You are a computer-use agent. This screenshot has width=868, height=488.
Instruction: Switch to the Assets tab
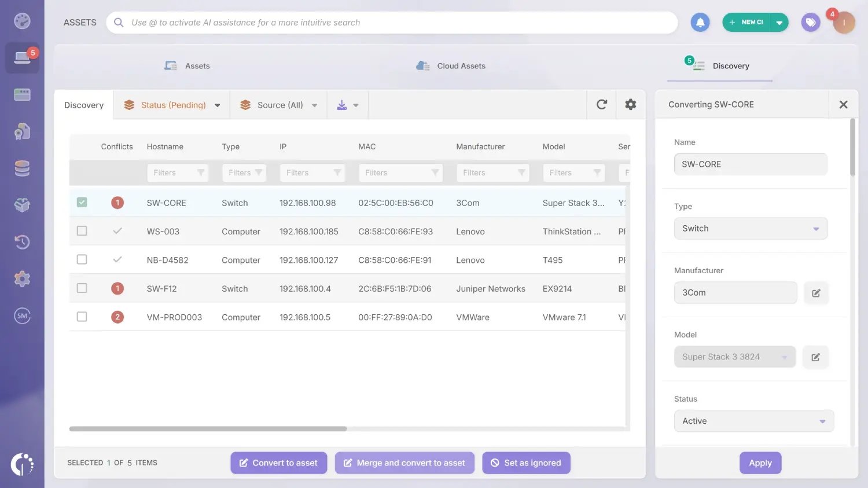[187, 65]
